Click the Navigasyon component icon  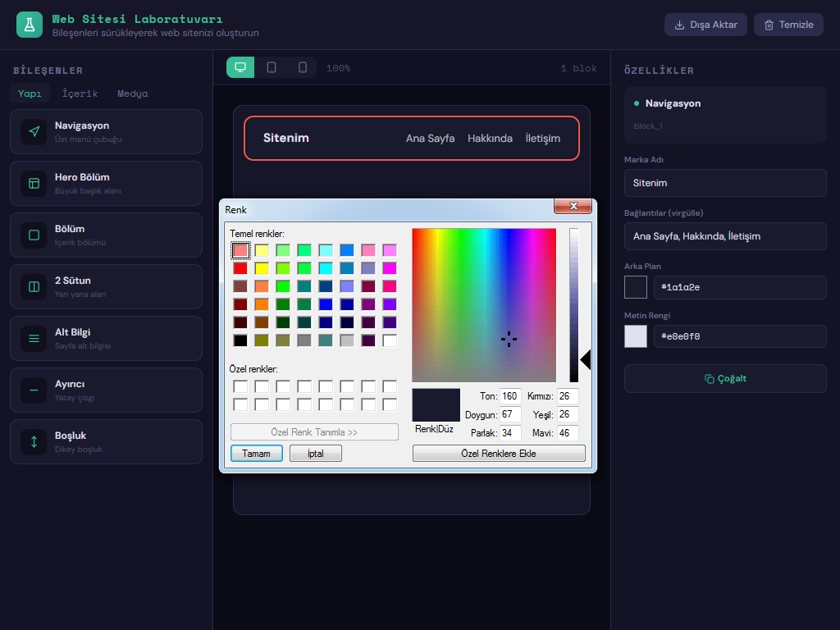point(34,132)
